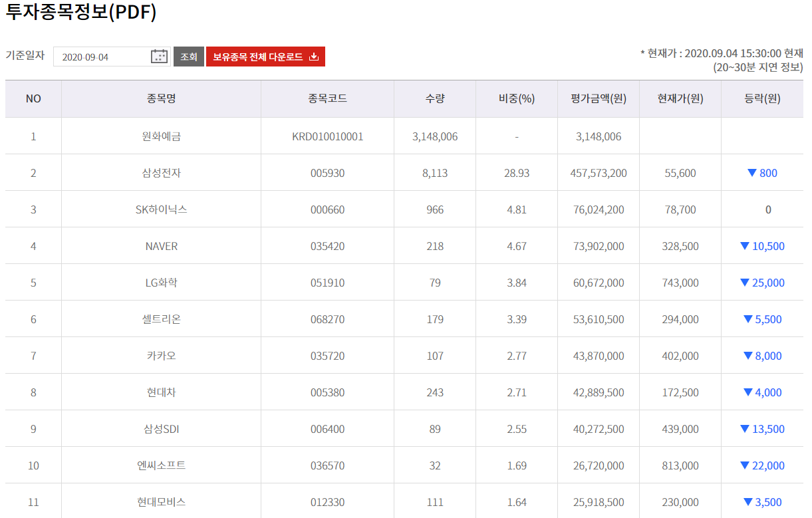Select the 카카오 stock name
The width and height of the screenshot is (812, 518).
[161, 356]
